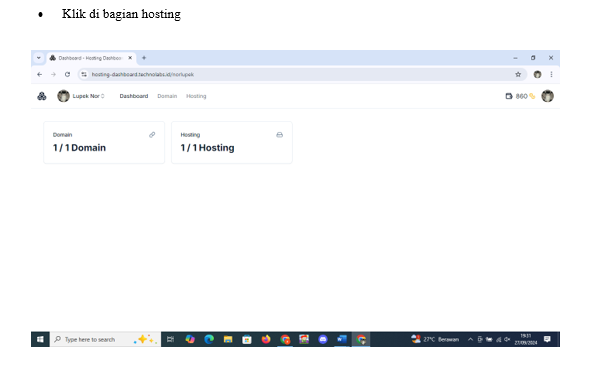Open the Domain nav tab

pos(167,96)
